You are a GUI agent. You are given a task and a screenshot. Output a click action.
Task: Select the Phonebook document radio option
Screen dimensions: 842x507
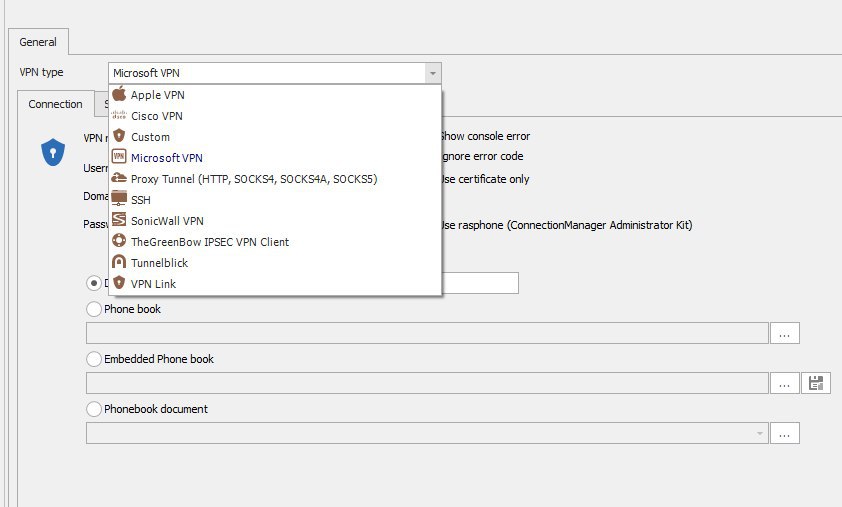(x=94, y=409)
